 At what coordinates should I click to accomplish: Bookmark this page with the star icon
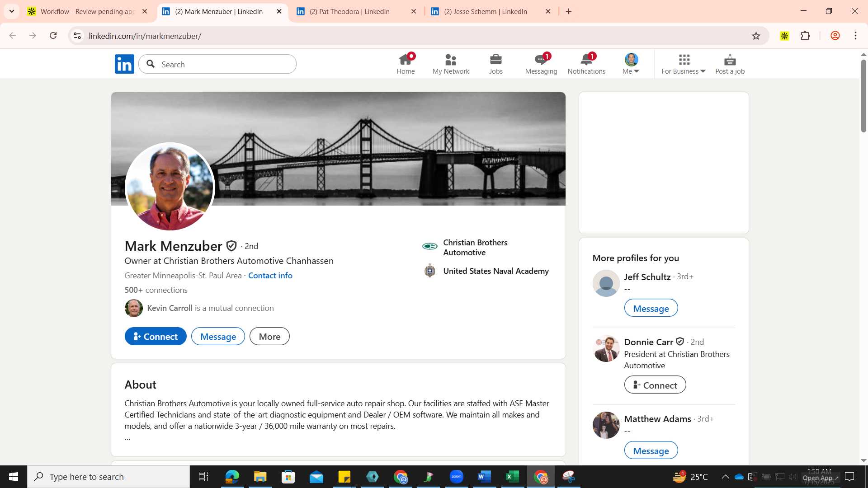[756, 36]
